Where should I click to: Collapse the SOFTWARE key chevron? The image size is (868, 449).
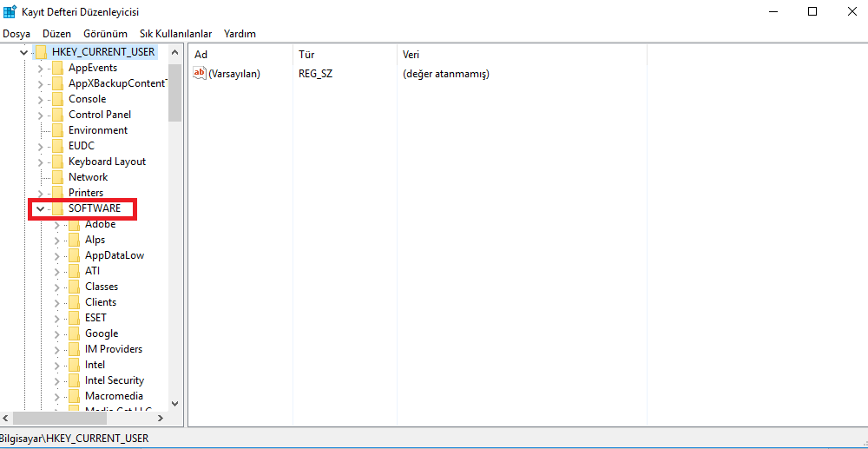point(40,208)
